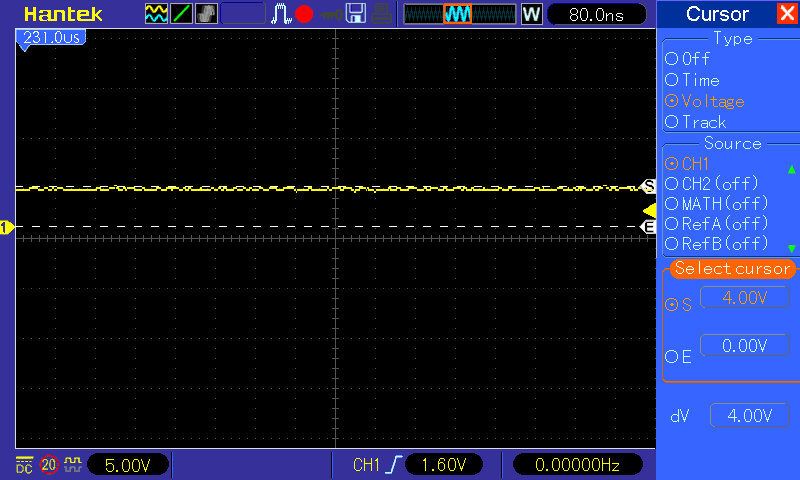Click the E cursor marker on graticule
Viewport: 800px width, 480px height.
(648, 227)
